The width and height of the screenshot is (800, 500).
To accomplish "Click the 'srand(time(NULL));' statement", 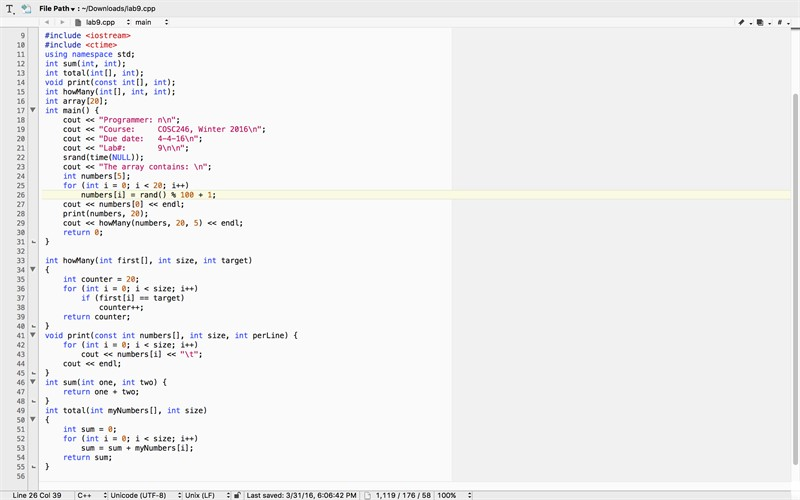I will pyautogui.click(x=104, y=157).
